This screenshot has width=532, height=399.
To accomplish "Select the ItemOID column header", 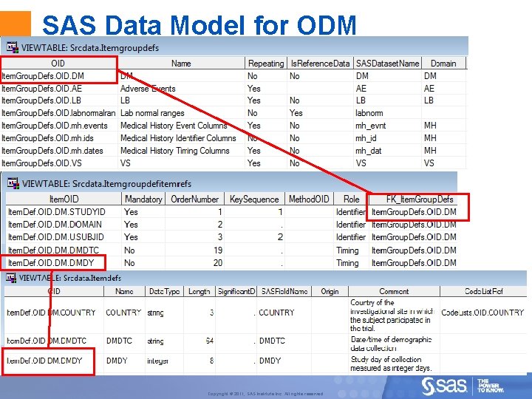I will pos(64,199).
